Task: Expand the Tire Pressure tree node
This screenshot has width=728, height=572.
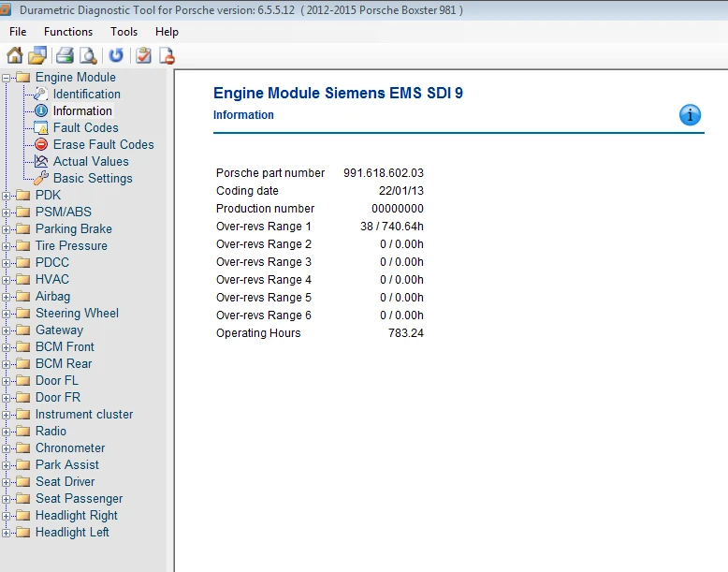Action: (6, 246)
